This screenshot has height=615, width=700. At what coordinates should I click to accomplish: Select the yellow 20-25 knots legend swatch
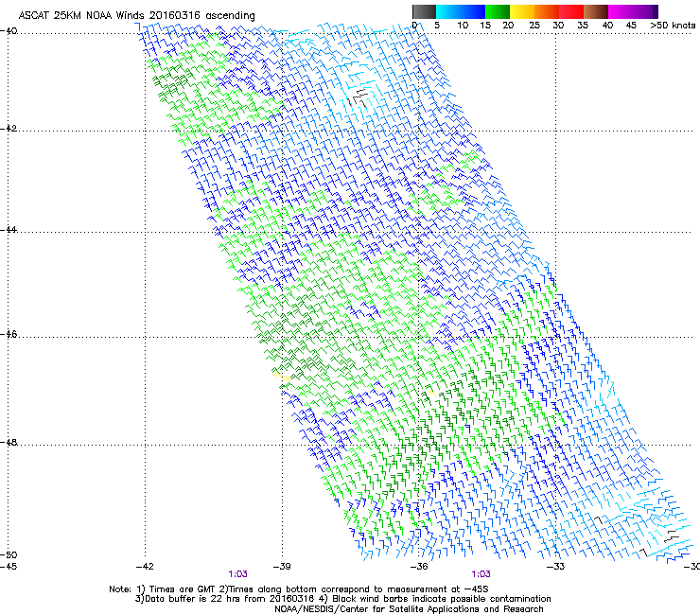pos(522,11)
